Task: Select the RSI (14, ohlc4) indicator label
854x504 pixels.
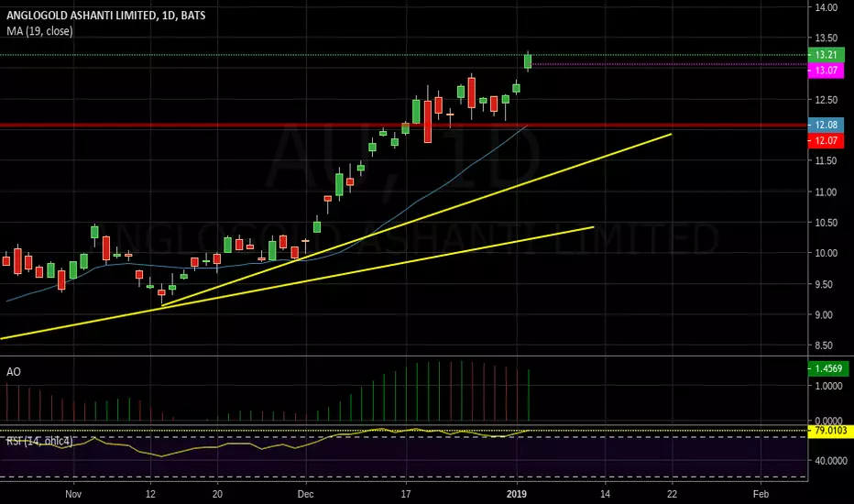Action: pyautogui.click(x=39, y=441)
